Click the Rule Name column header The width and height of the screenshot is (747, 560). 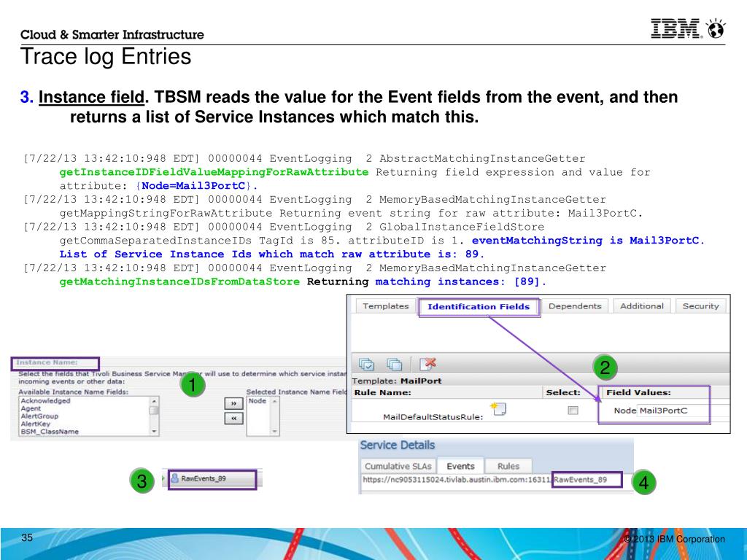click(382, 392)
